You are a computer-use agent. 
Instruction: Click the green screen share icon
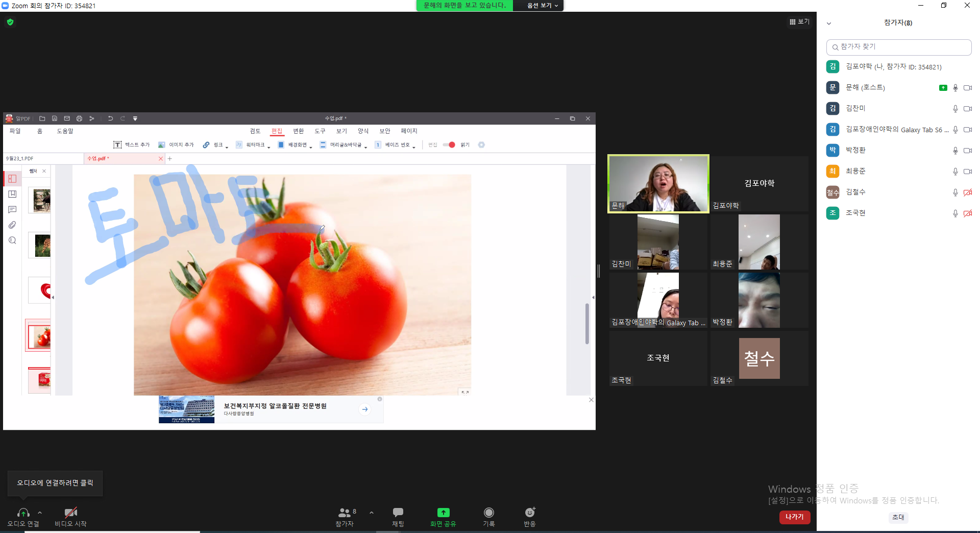coord(443,513)
